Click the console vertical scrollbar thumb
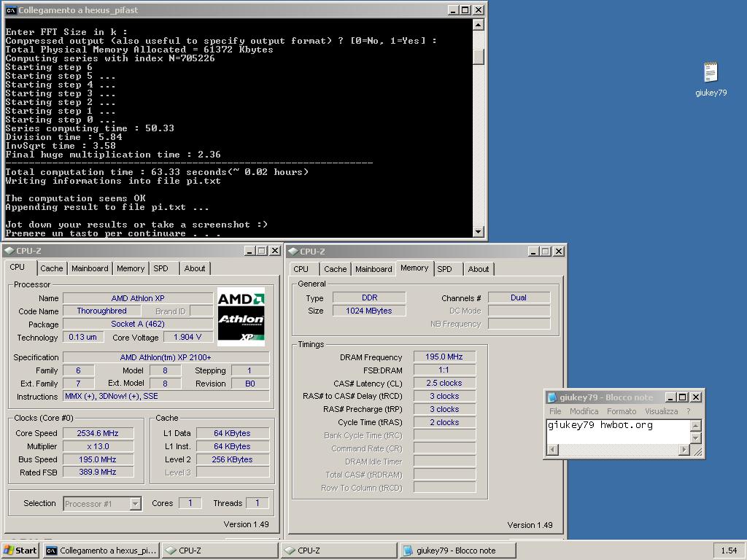This screenshot has width=747, height=560. (479, 57)
